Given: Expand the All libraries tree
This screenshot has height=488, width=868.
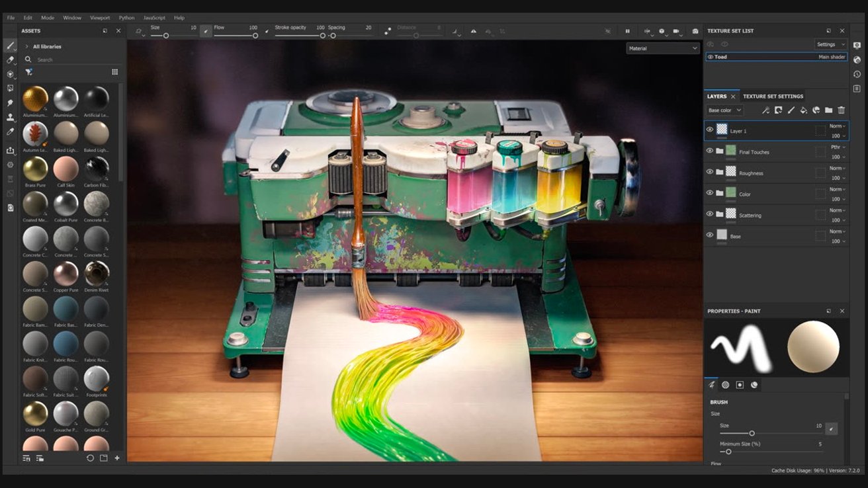Looking at the screenshot, I should pos(26,47).
